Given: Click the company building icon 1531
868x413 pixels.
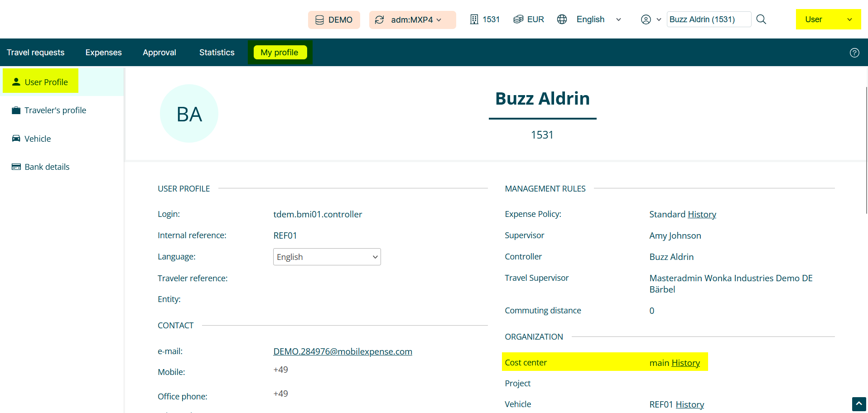Looking at the screenshot, I should pyautogui.click(x=474, y=19).
